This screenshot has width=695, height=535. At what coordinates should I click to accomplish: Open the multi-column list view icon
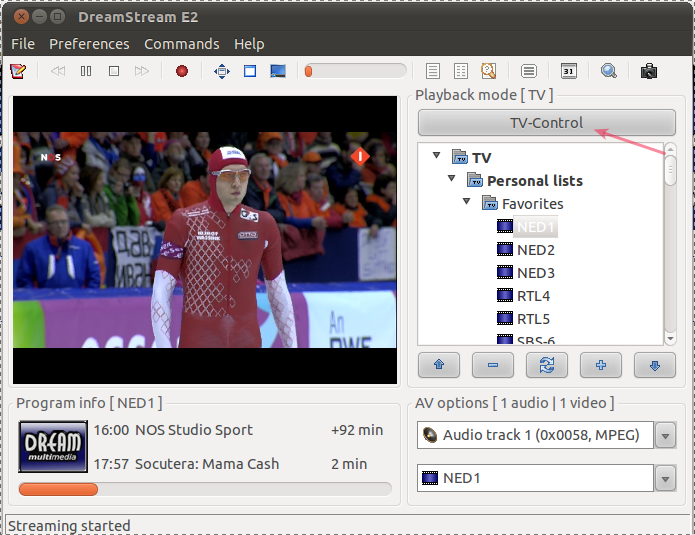coord(461,71)
